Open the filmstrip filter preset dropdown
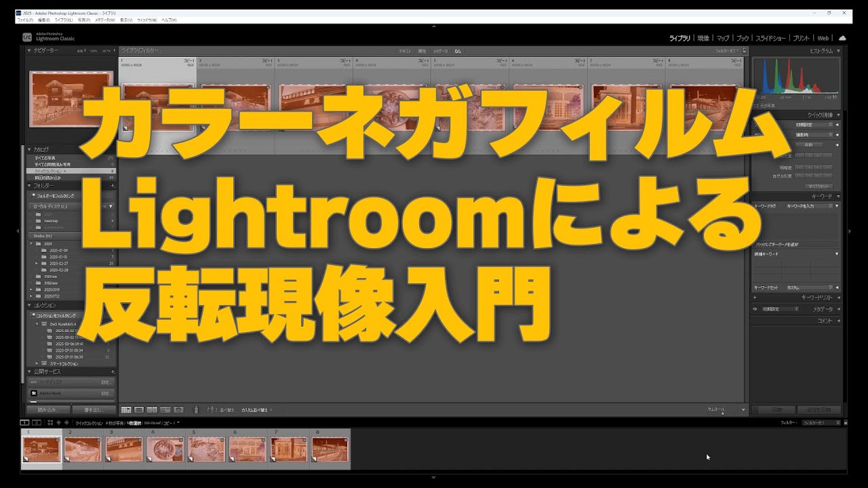Image resolution: width=868 pixels, height=488 pixels. pyautogui.click(x=822, y=422)
